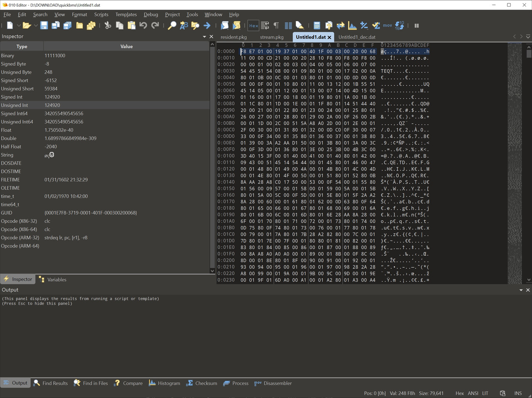This screenshot has height=398, width=532.
Task: Toggle the paragraph whitespace marker icon
Action: [276, 26]
